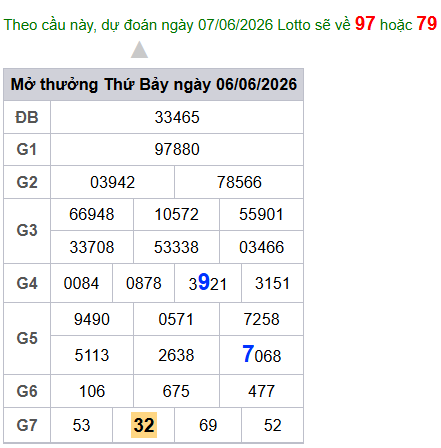This screenshot has width=441, height=448.
Task: Select G3 number 03466
Action: click(x=261, y=247)
